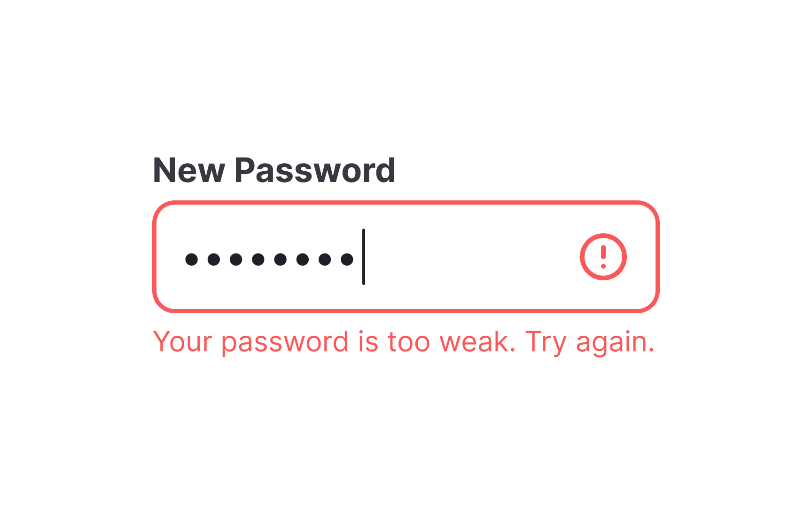Click the word "password" in the error message
The width and height of the screenshot is (812, 508).
point(285,342)
